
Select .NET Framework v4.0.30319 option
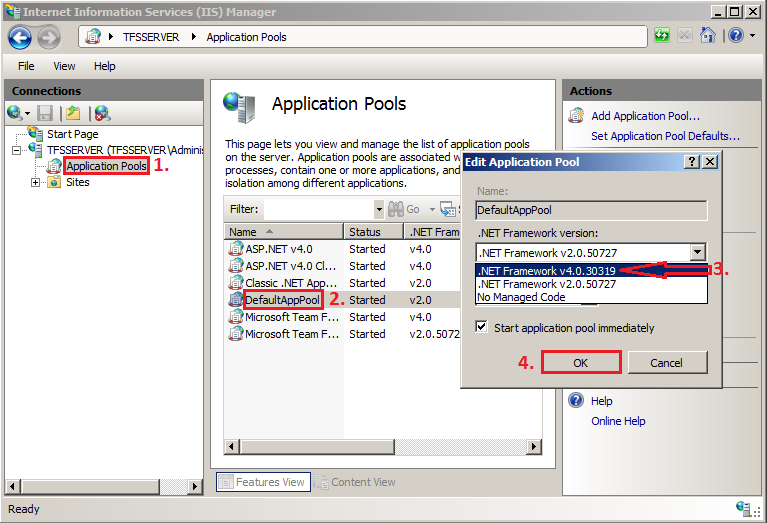pyautogui.click(x=591, y=271)
